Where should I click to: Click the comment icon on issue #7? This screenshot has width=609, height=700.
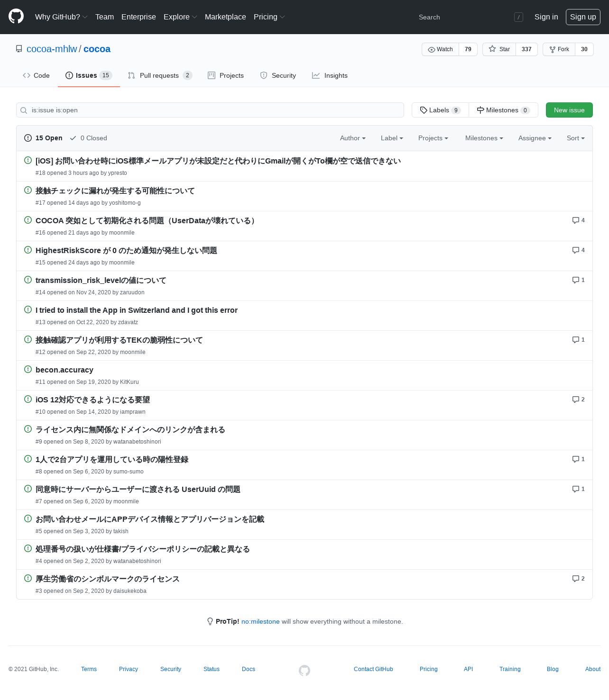(575, 489)
